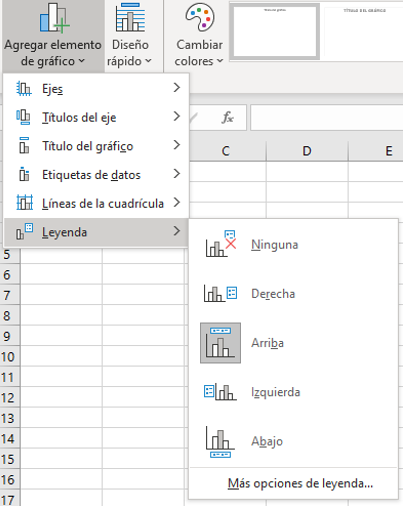
Task: Open the Líneas de la cuadrícula menu item
Action: coord(96,203)
